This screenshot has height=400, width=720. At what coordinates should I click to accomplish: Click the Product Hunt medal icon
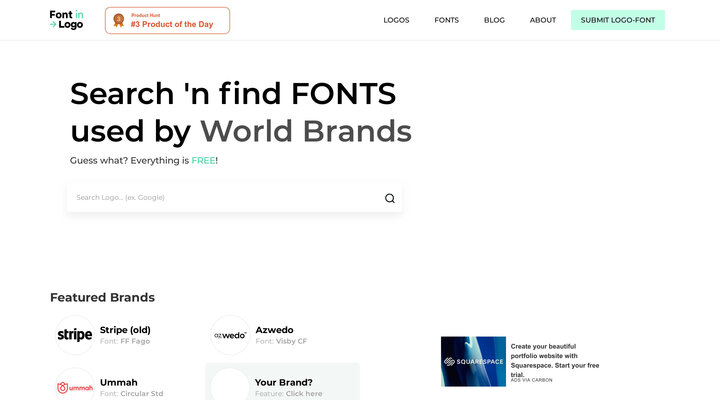(118, 20)
